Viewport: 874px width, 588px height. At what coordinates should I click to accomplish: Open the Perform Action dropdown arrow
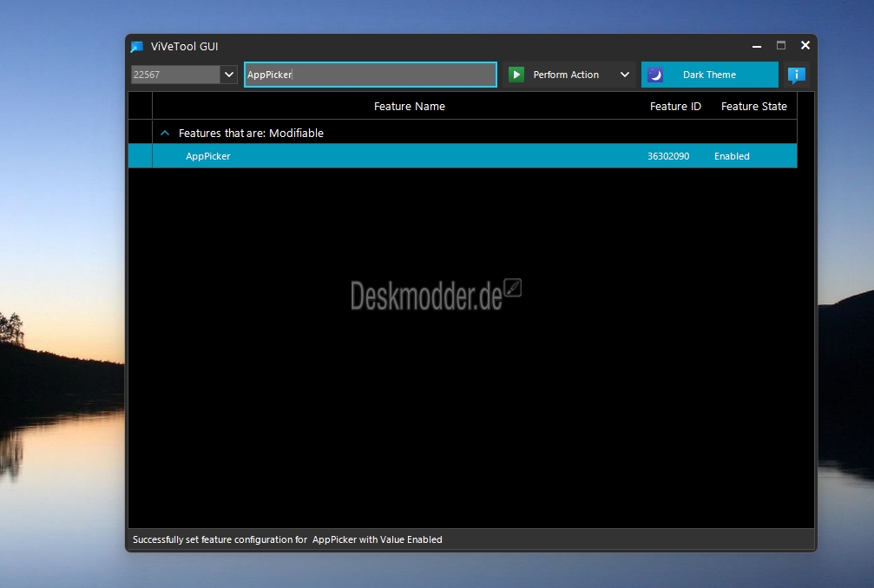(x=625, y=75)
